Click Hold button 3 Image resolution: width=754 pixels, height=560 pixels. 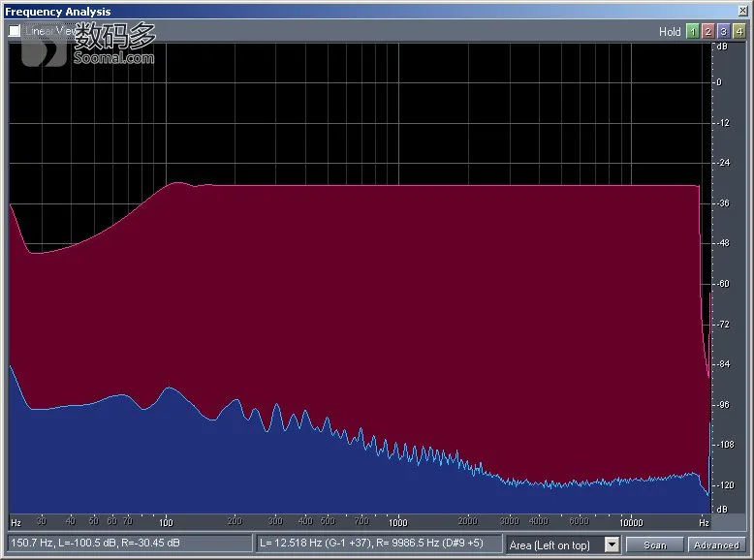723,31
